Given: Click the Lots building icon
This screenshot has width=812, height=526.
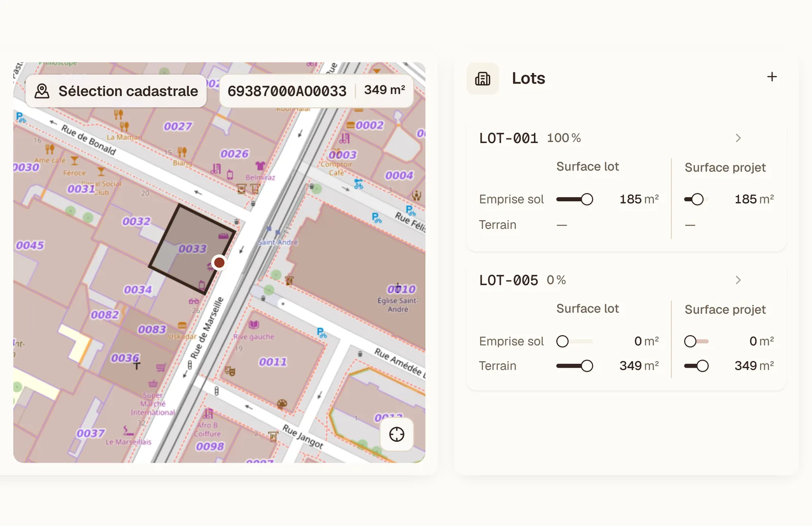Looking at the screenshot, I should coord(483,79).
